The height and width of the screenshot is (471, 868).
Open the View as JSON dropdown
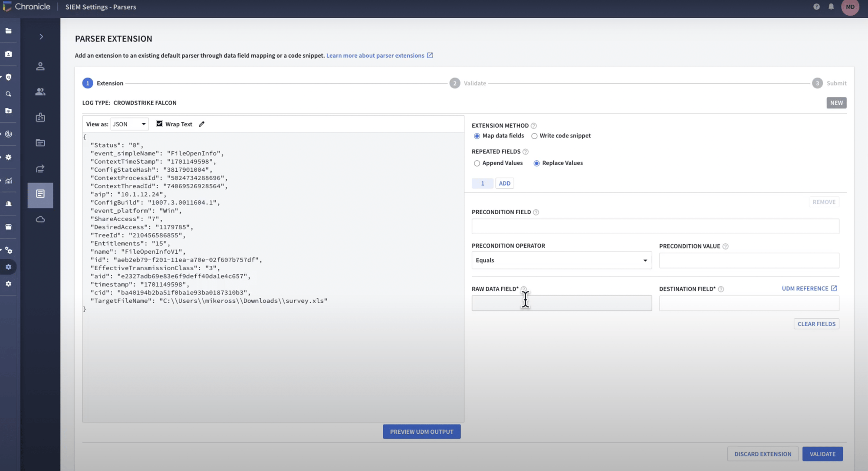[x=129, y=124]
